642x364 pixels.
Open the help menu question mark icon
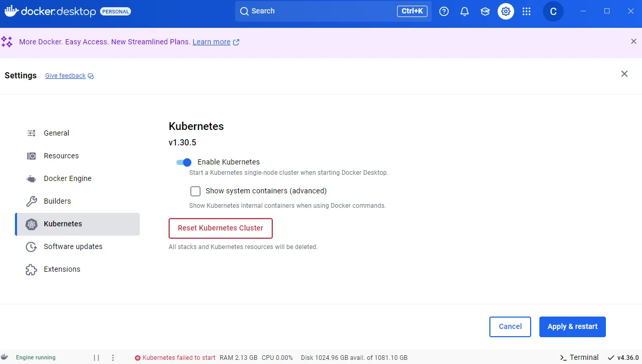coord(444,11)
